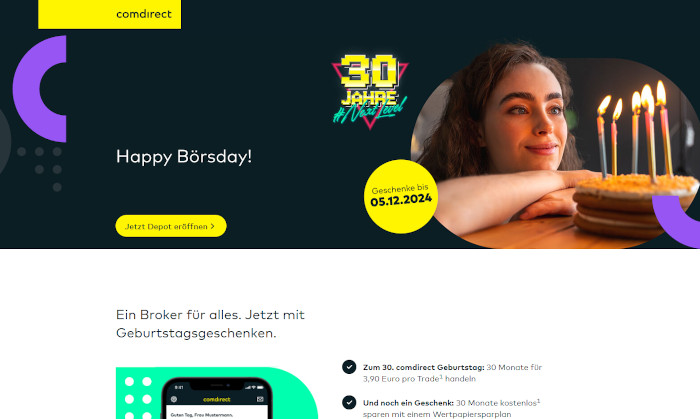Click the purple half-ring shape on the left

40,89
